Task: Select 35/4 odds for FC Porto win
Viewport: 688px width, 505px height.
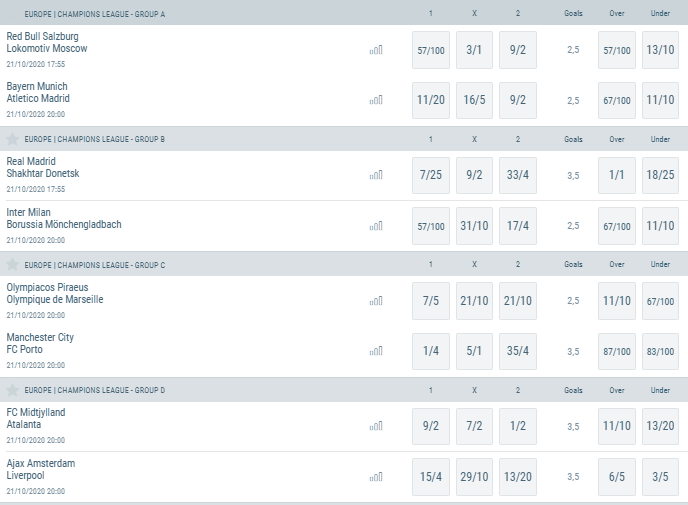Action: pyautogui.click(x=518, y=351)
